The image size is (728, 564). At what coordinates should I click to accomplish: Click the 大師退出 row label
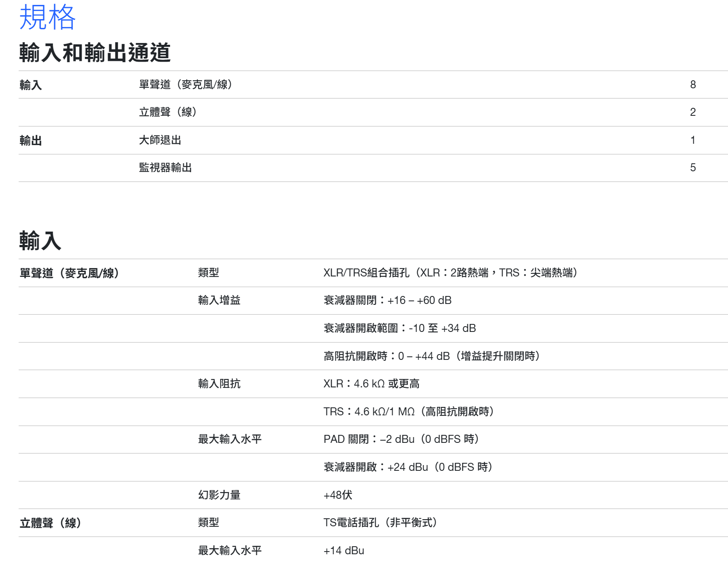(x=160, y=140)
